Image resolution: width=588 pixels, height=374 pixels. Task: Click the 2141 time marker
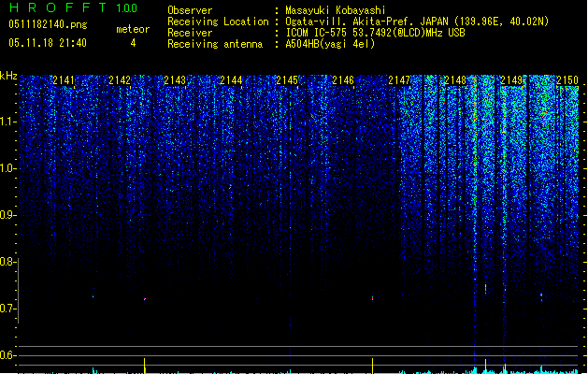(x=64, y=80)
